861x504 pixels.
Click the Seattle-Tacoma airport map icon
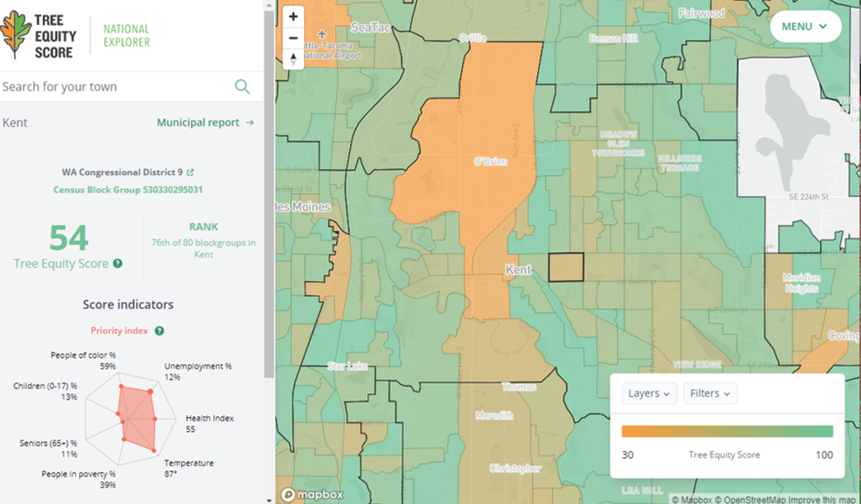click(322, 34)
